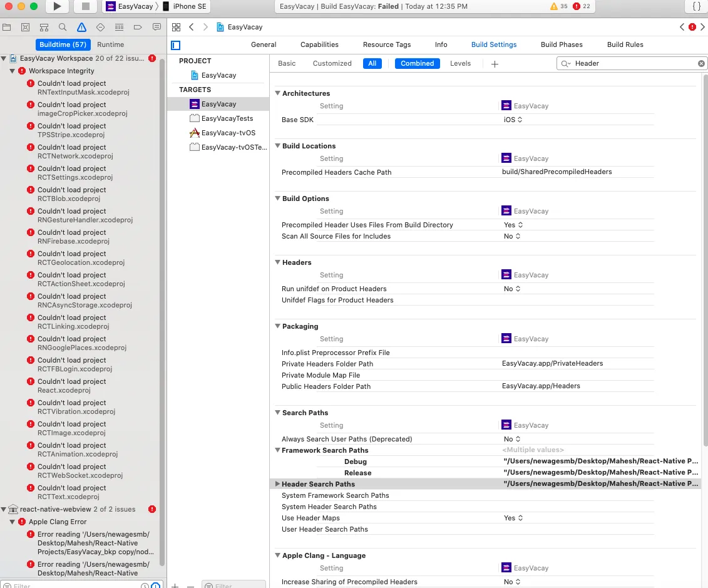Change Use Header Maps Yes popup
708x588 pixels.
(x=513, y=518)
